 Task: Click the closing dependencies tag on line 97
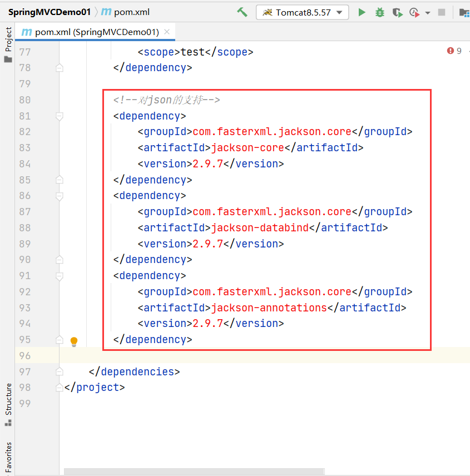click(x=135, y=372)
